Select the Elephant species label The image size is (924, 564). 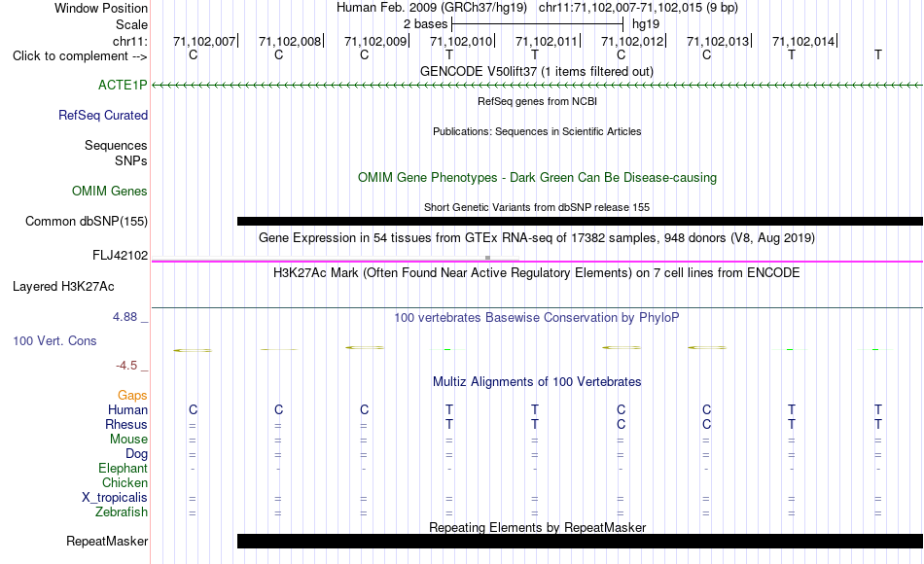point(124,468)
